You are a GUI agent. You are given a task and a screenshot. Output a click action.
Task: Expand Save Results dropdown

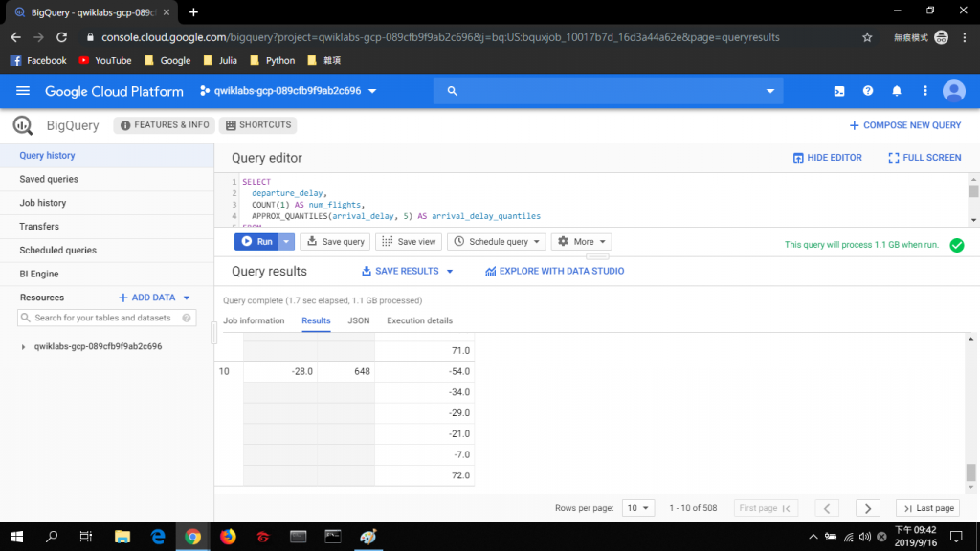(450, 271)
